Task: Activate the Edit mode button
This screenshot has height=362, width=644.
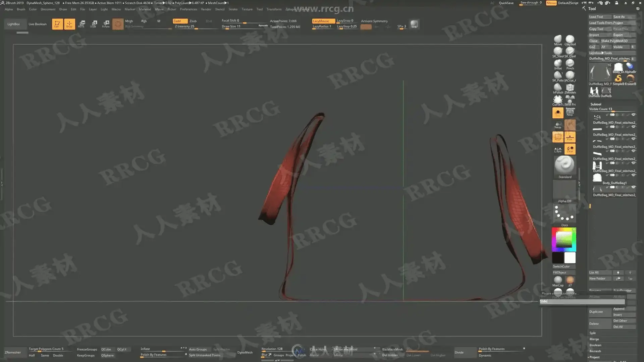Action: [x=57, y=24]
